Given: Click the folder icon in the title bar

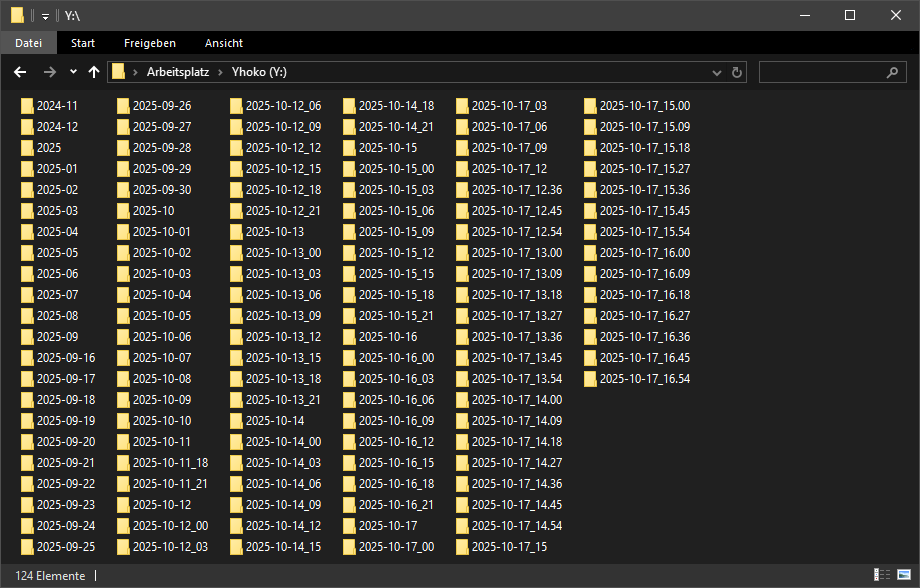Looking at the screenshot, I should pyautogui.click(x=17, y=15).
